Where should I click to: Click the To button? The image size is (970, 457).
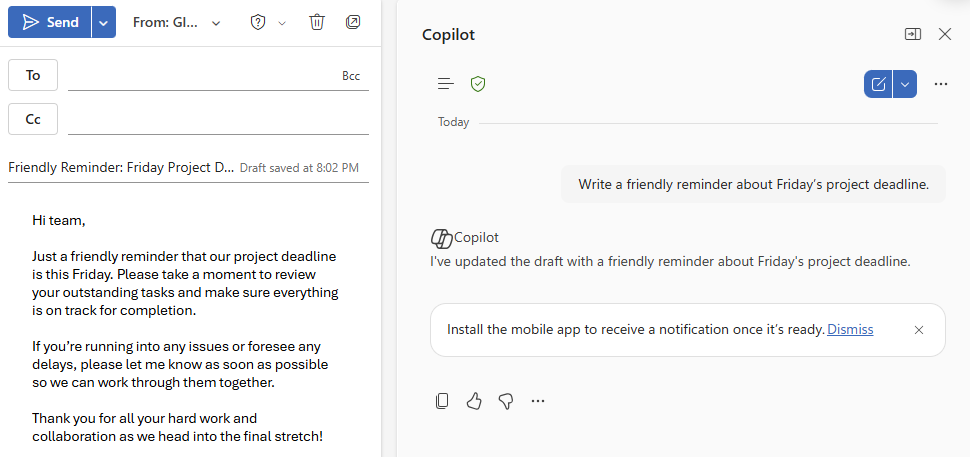click(33, 75)
